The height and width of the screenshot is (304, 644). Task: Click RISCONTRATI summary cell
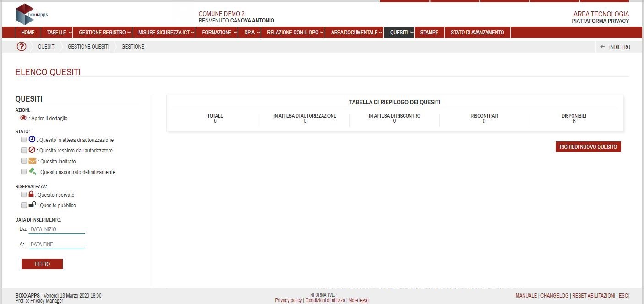(x=484, y=119)
